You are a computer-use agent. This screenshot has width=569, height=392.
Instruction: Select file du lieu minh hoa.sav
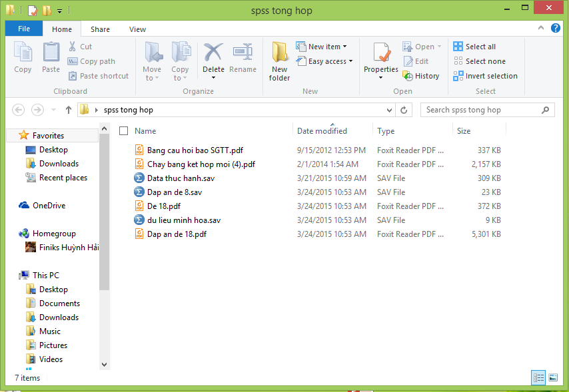tap(184, 220)
